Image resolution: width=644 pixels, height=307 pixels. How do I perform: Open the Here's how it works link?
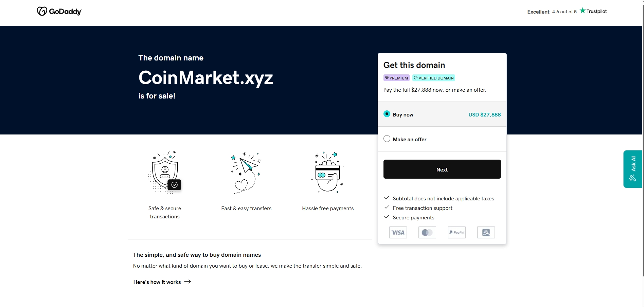[157, 282]
